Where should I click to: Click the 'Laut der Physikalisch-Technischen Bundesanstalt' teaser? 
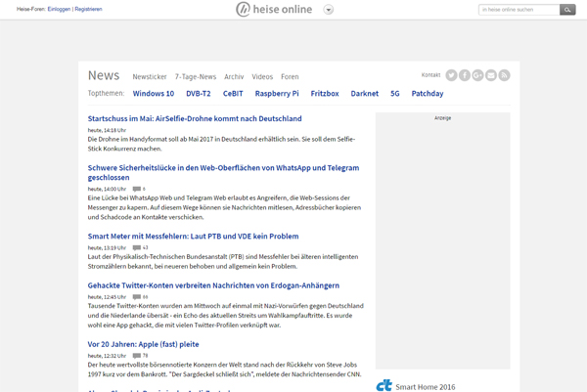[x=223, y=261]
